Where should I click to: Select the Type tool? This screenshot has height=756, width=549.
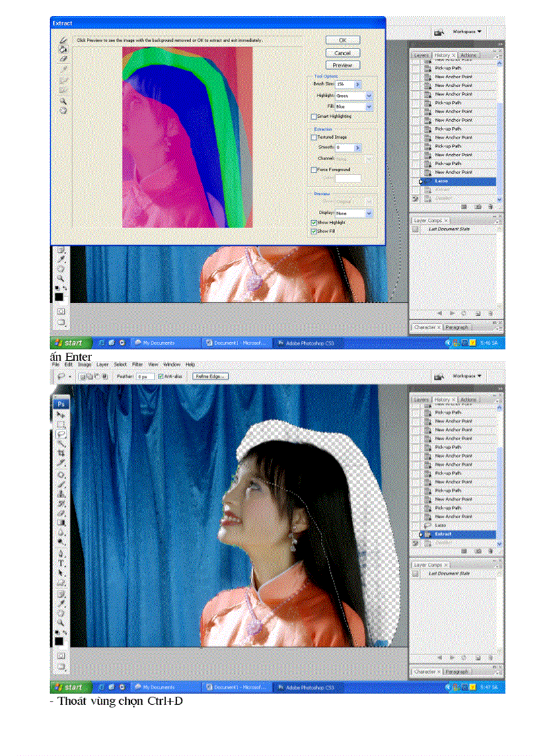[x=61, y=563]
